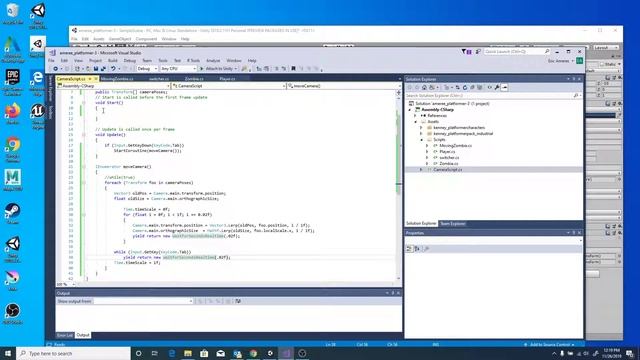This screenshot has height=360, width=640.
Task: Open the Debug menu in Visual Studio
Action: [x=129, y=60]
